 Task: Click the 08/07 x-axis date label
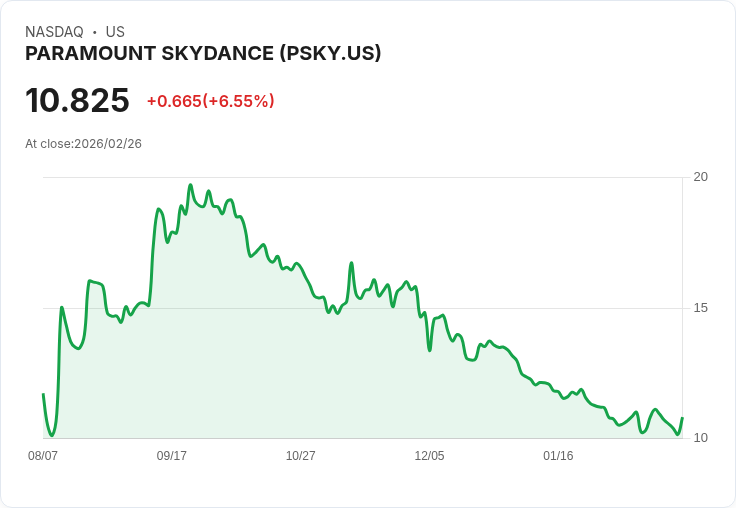click(x=43, y=455)
